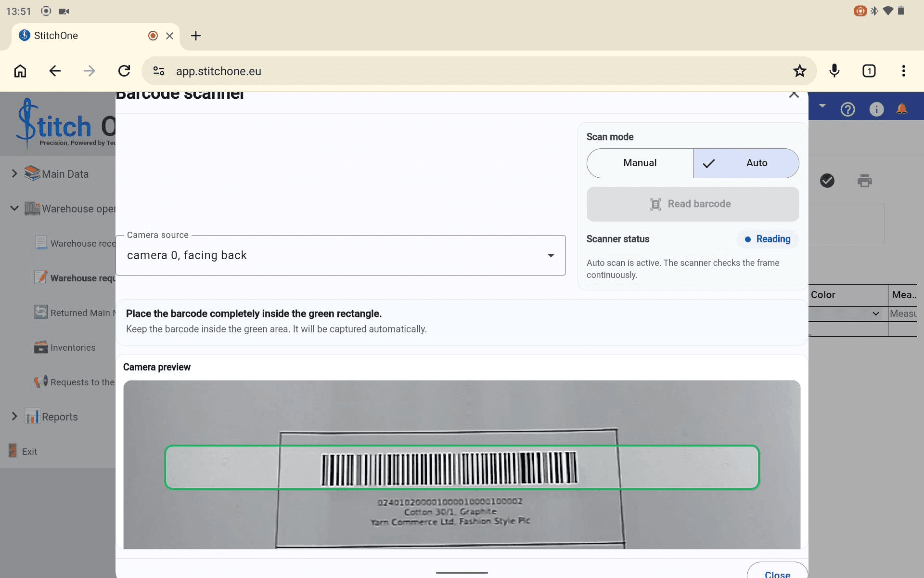This screenshot has height=578, width=924.
Task: Click the Reading scanner status chip
Action: click(768, 239)
